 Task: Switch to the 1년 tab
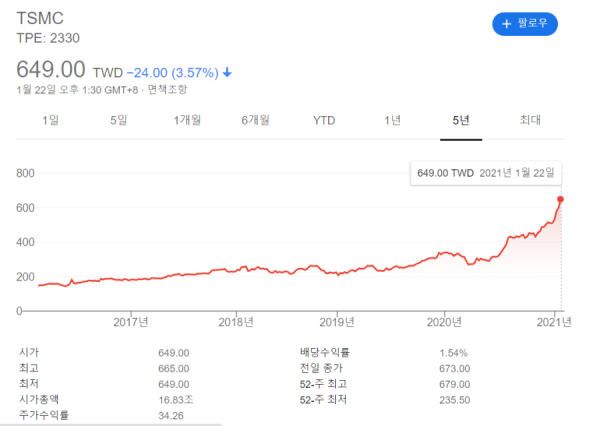393,120
